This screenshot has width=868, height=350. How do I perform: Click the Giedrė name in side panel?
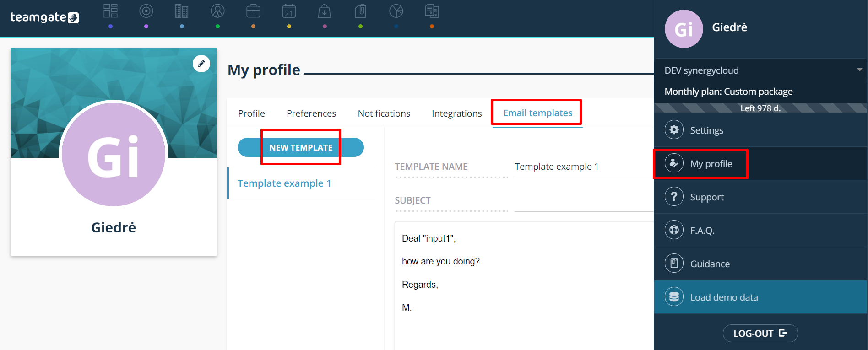pos(730,27)
